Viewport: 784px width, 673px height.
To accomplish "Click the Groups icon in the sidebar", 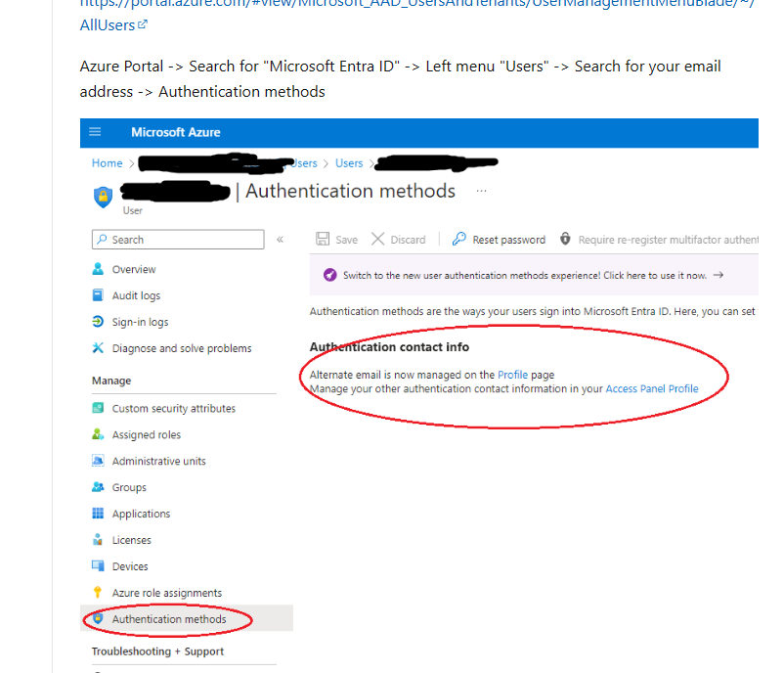I will (98, 486).
